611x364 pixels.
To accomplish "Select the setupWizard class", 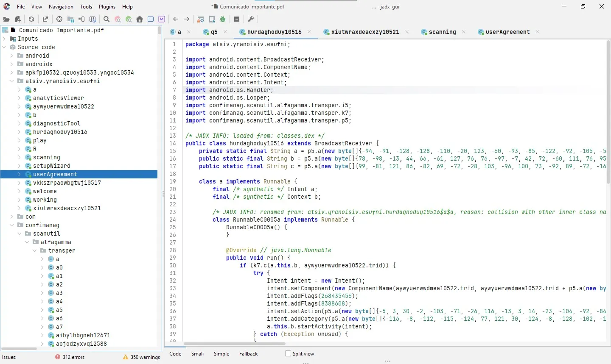I will (x=52, y=166).
